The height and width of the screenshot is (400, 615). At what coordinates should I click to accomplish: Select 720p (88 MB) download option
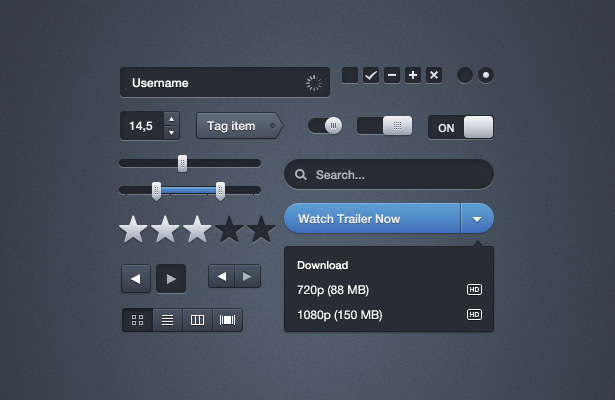click(x=389, y=290)
